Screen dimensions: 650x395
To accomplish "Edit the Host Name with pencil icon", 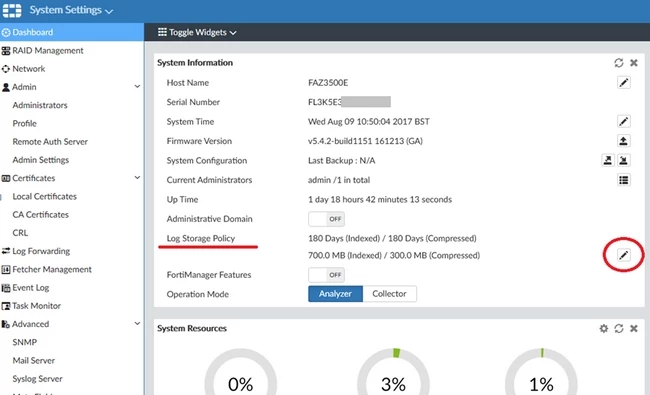I will click(623, 82).
